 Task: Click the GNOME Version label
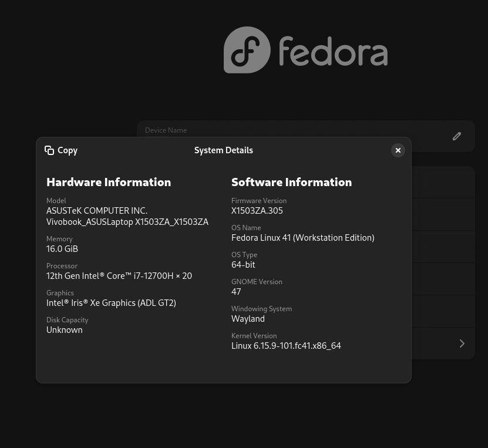257,282
